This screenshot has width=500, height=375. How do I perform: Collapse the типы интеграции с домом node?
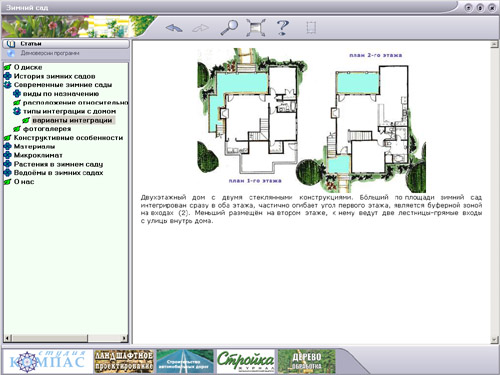pyautogui.click(x=17, y=111)
